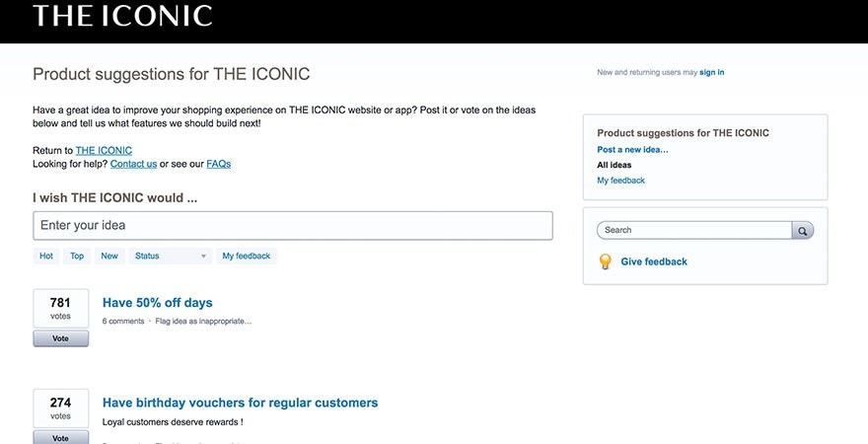Show My feedback filter below idea box
This screenshot has height=444, width=868.
click(246, 256)
